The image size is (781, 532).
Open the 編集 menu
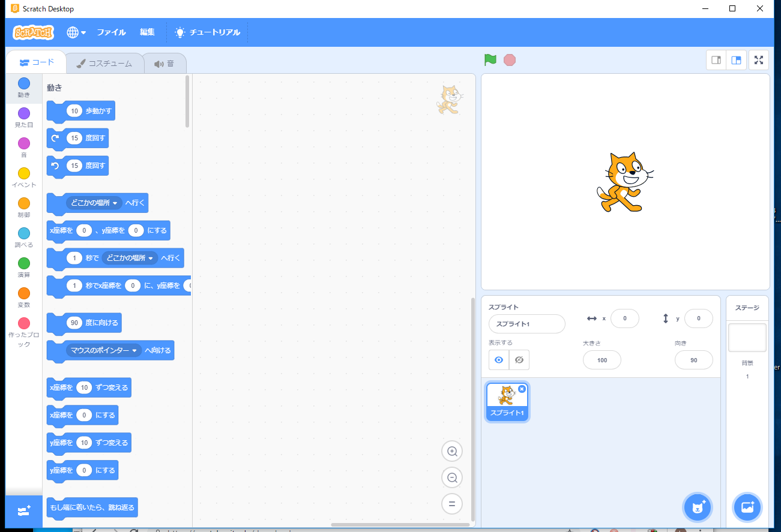tap(147, 32)
